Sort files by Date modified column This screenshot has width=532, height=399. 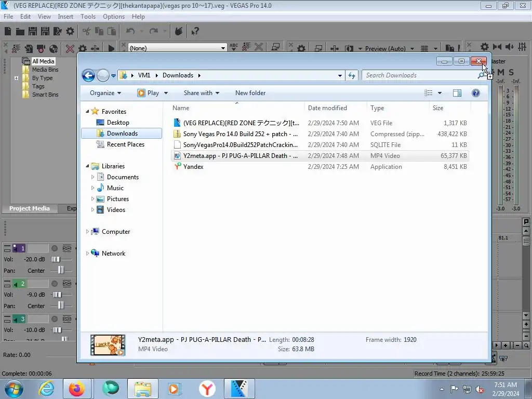pyautogui.click(x=327, y=108)
